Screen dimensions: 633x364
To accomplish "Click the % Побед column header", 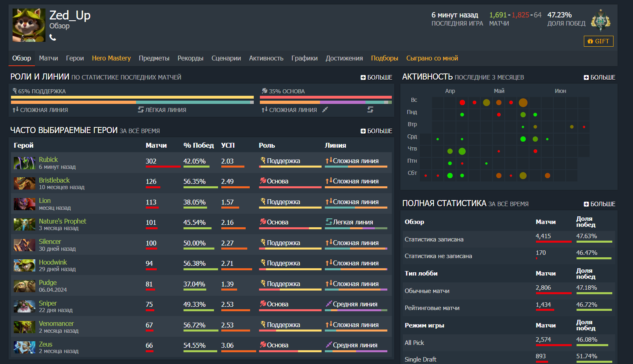I will pyautogui.click(x=199, y=145).
